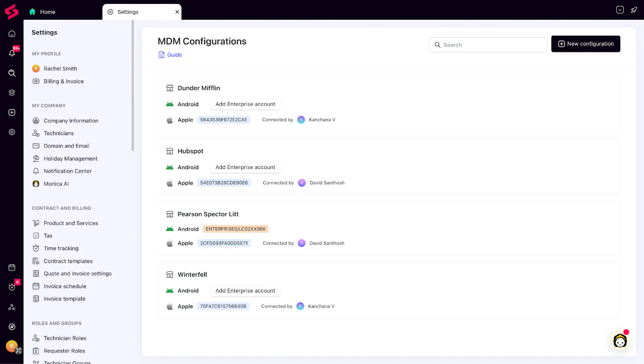Open notifications bell in left rail

click(12, 53)
